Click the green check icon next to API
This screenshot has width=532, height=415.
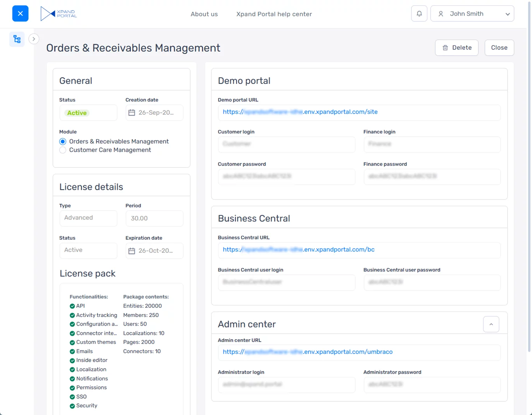click(x=72, y=306)
